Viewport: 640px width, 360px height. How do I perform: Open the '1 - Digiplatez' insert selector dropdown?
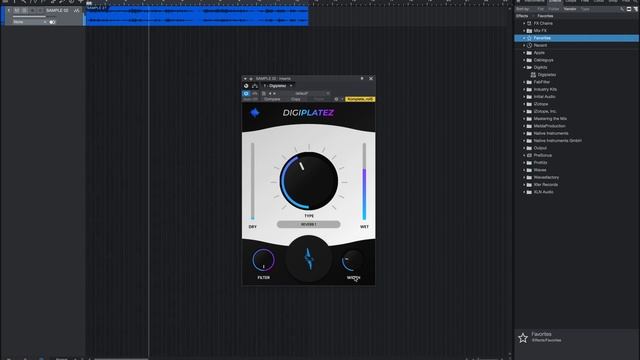pyautogui.click(x=278, y=86)
